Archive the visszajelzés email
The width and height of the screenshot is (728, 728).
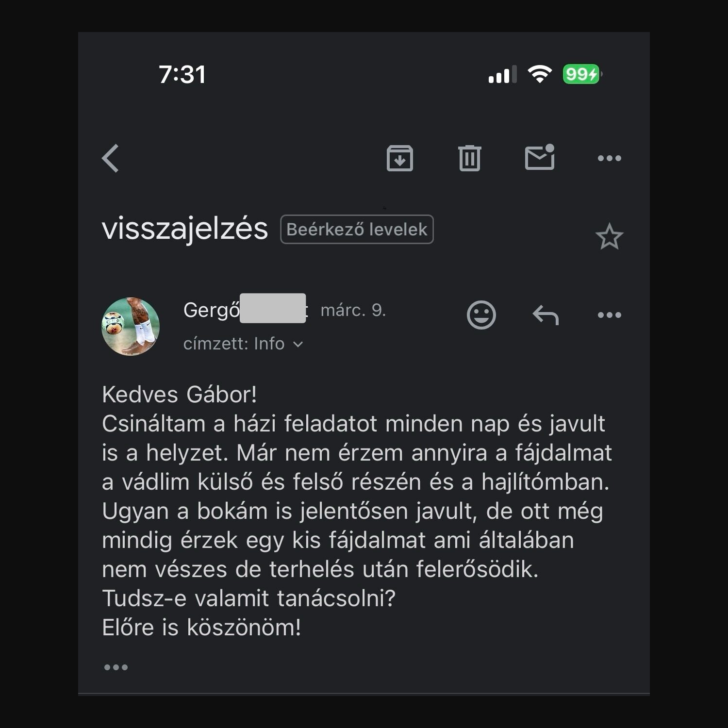coord(399,158)
